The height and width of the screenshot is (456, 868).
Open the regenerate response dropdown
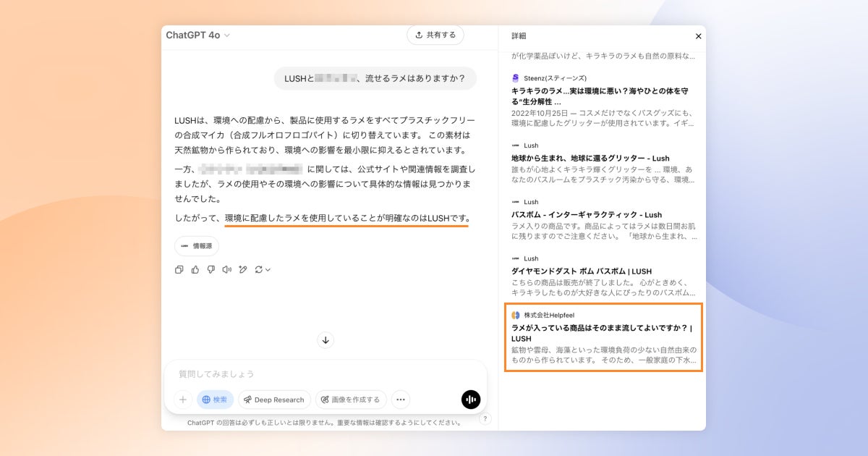[263, 270]
